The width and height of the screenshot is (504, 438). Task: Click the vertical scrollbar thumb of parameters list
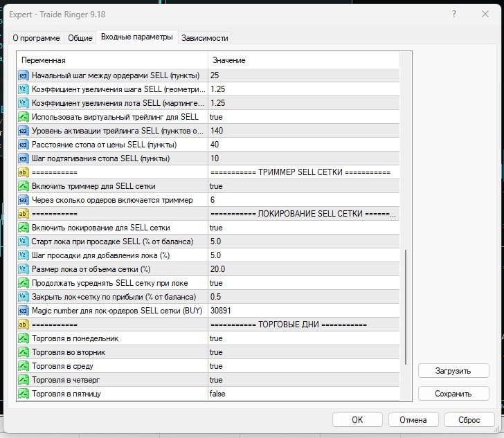click(x=406, y=307)
